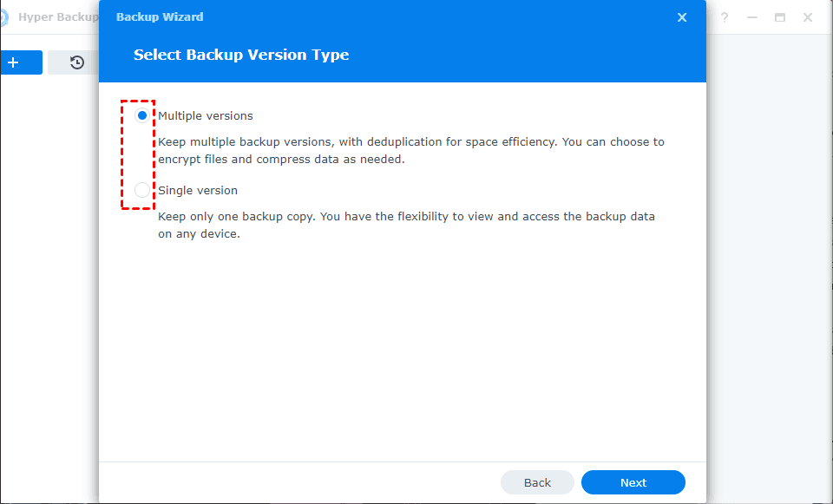This screenshot has width=833, height=504.
Task: Select the Multiple versions radio button
Action: coord(142,115)
